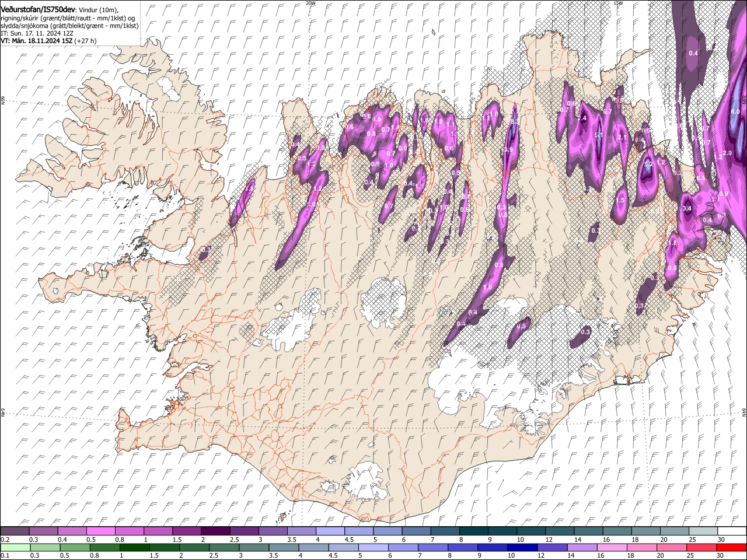747x560 pixels.
Task: Click the 20W longitude label
Action: coord(310,2)
